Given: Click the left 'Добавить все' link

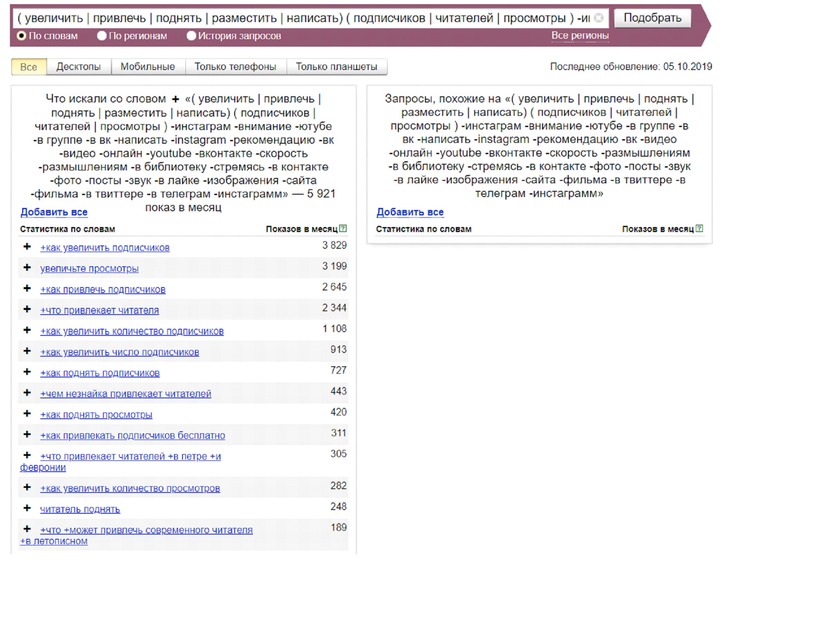Looking at the screenshot, I should pyautogui.click(x=54, y=212).
